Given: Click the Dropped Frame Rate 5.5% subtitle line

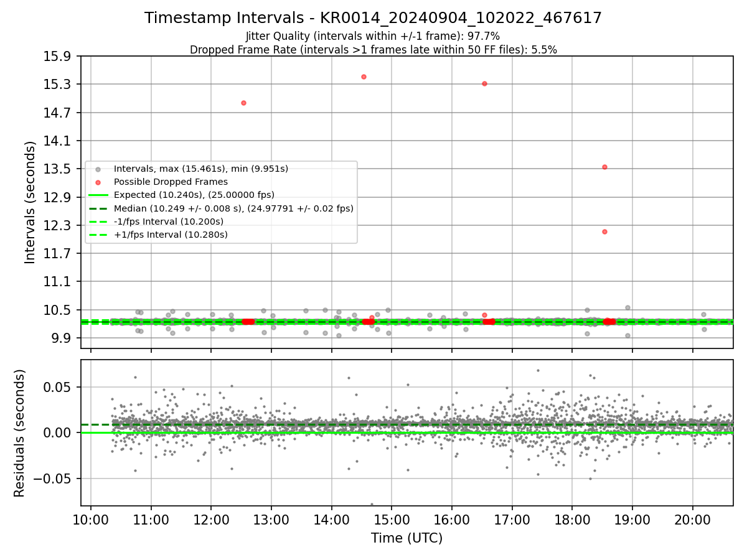Looking at the screenshot, I should pyautogui.click(x=373, y=50).
